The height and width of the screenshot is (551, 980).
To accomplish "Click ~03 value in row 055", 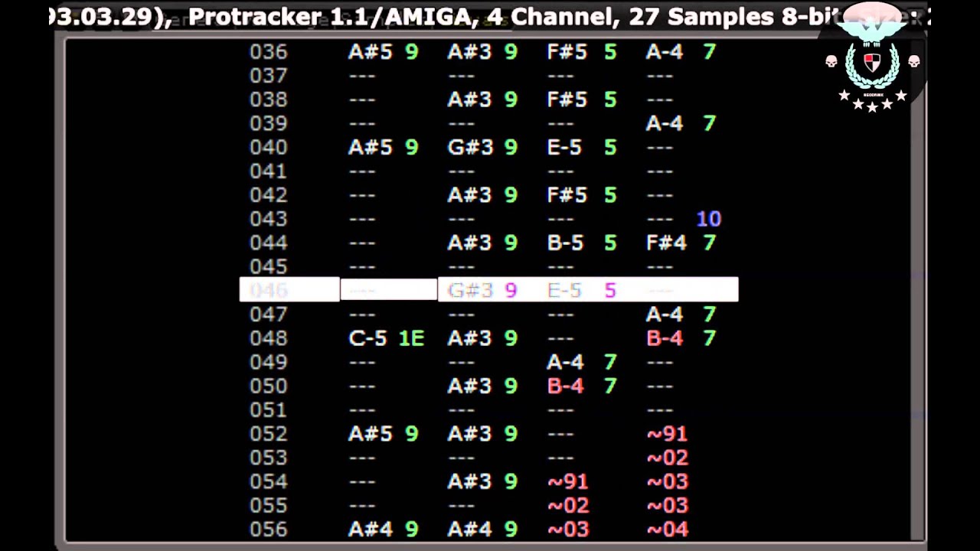I will [668, 505].
